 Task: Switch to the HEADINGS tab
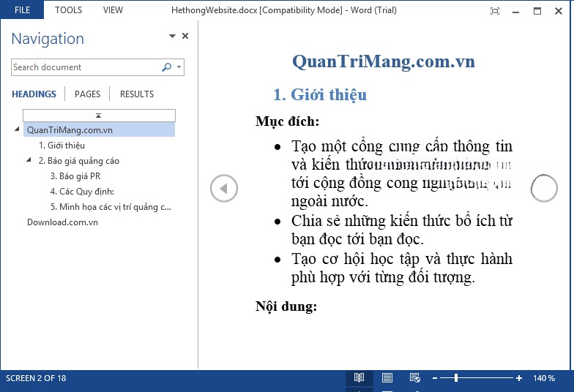[x=34, y=94]
